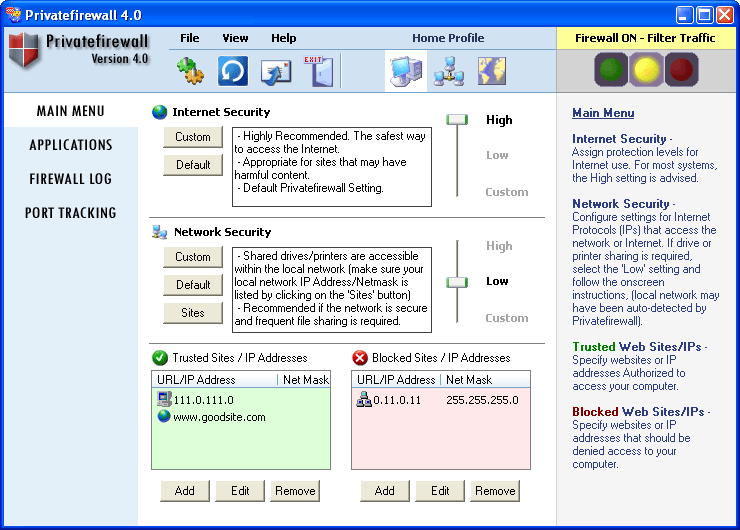Set Network Security level to High
This screenshot has height=530, width=740.
(x=499, y=246)
